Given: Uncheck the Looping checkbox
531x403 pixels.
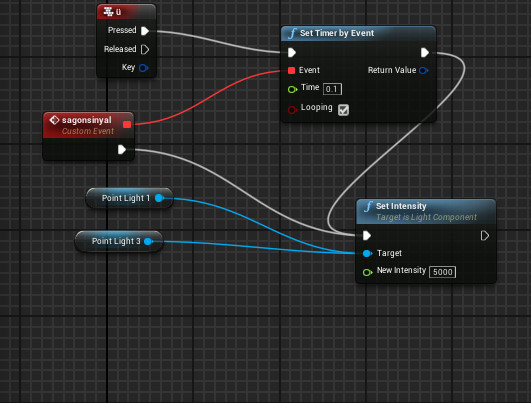Looking at the screenshot, I should [x=343, y=110].
